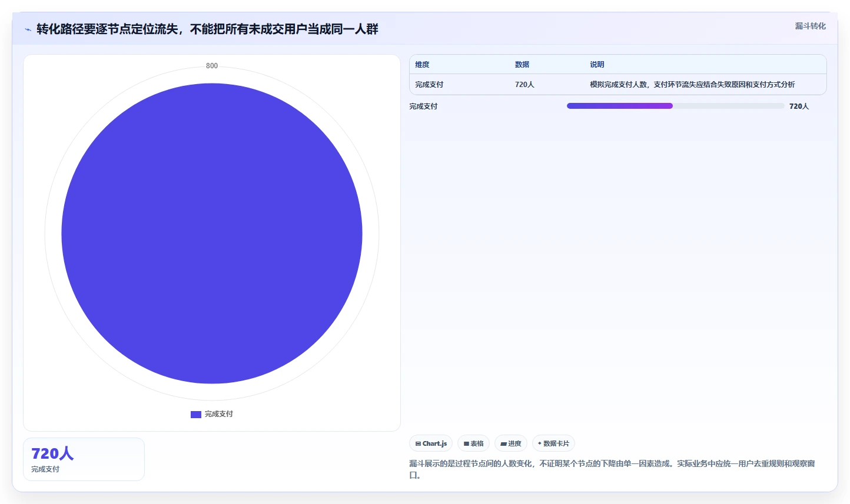Click the footnote paragraph starting 漏斗展示的是
This screenshot has height=504, width=850.
[612, 469]
